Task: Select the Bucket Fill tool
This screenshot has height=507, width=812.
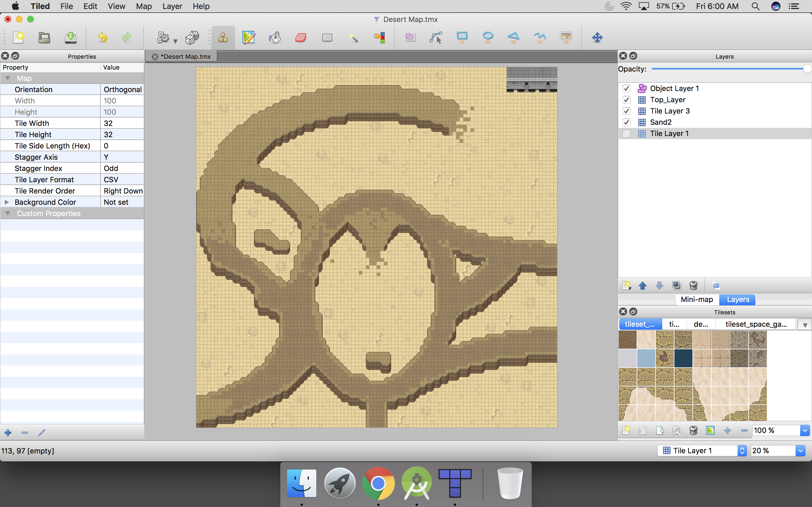Action: (x=274, y=37)
